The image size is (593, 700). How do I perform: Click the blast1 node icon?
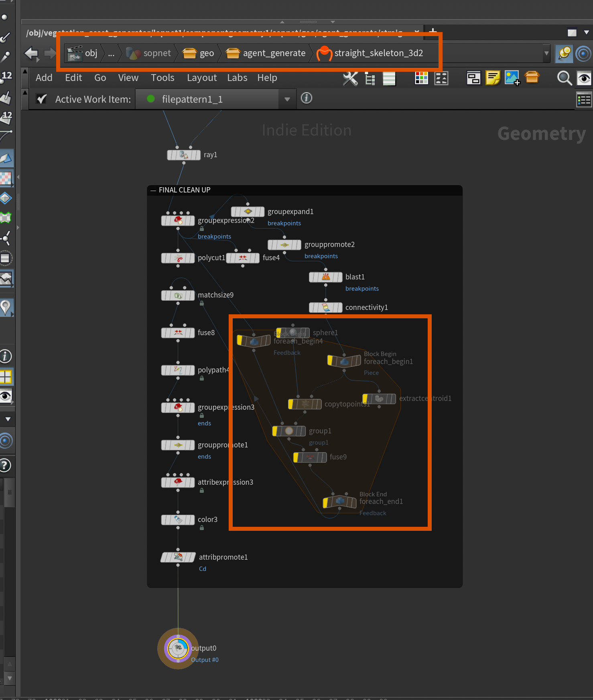(326, 277)
